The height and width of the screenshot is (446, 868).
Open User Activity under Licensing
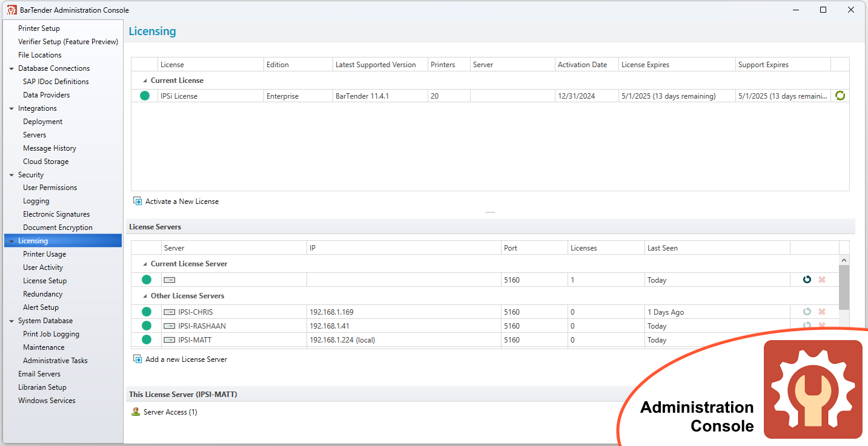pos(43,267)
